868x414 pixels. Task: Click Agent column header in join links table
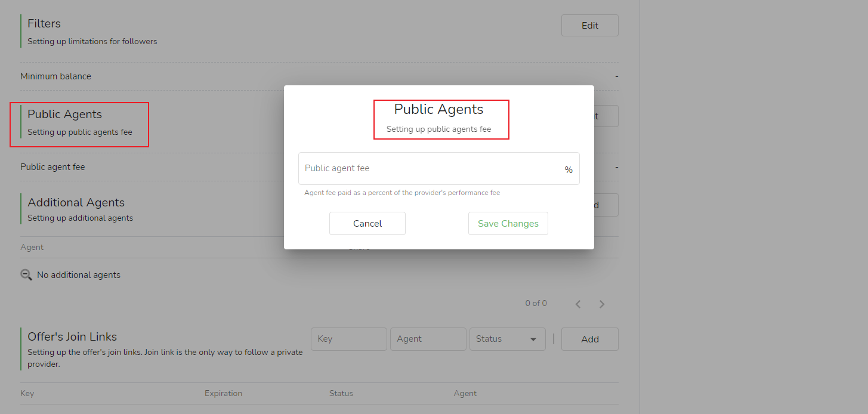(465, 393)
